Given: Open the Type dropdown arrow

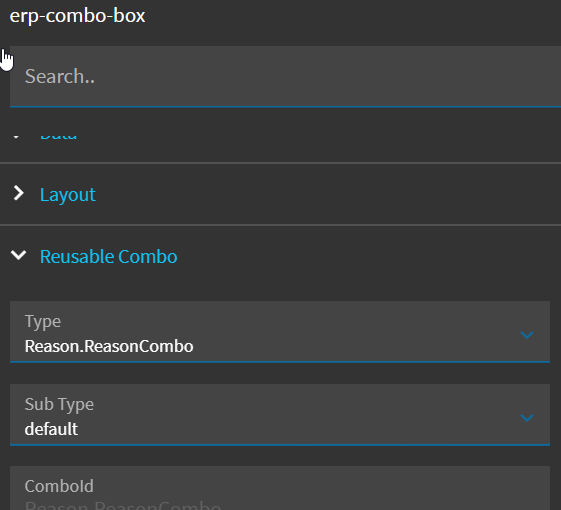Looking at the screenshot, I should 527,335.
